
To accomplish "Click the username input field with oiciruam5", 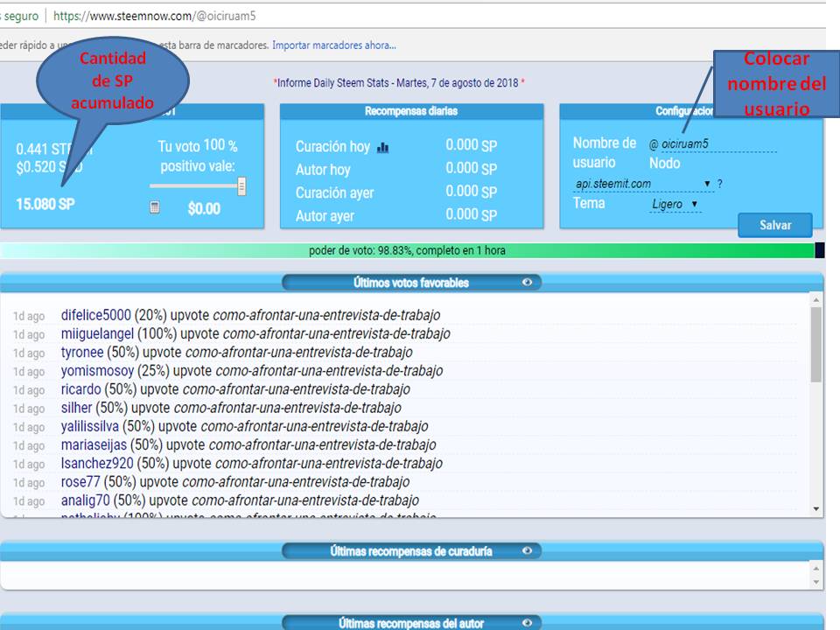I will click(x=717, y=144).
